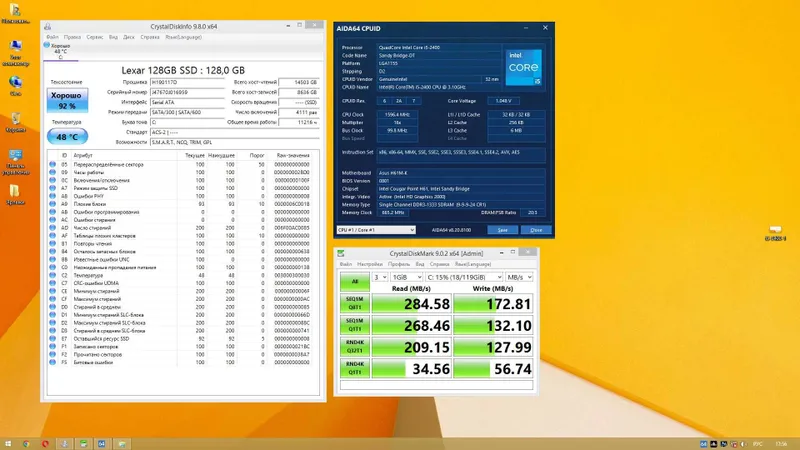This screenshot has width=800, height=450.
Task: Run the SEQ1M Q1T1 test button
Action: coord(355,325)
